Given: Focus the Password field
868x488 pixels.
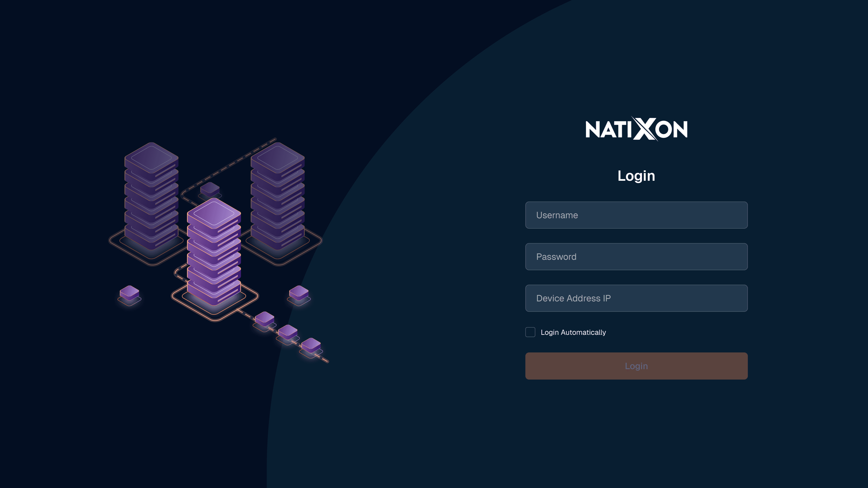Looking at the screenshot, I should point(636,257).
